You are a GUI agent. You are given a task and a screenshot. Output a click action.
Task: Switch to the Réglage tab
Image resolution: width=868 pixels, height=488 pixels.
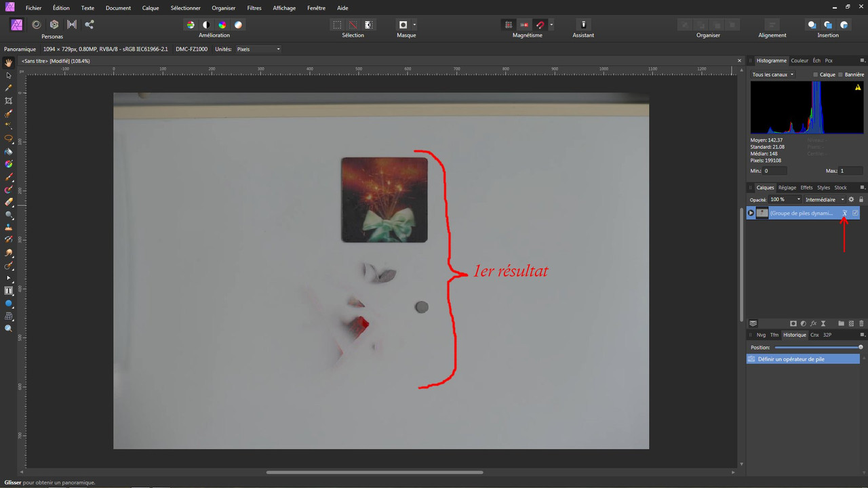pyautogui.click(x=787, y=187)
